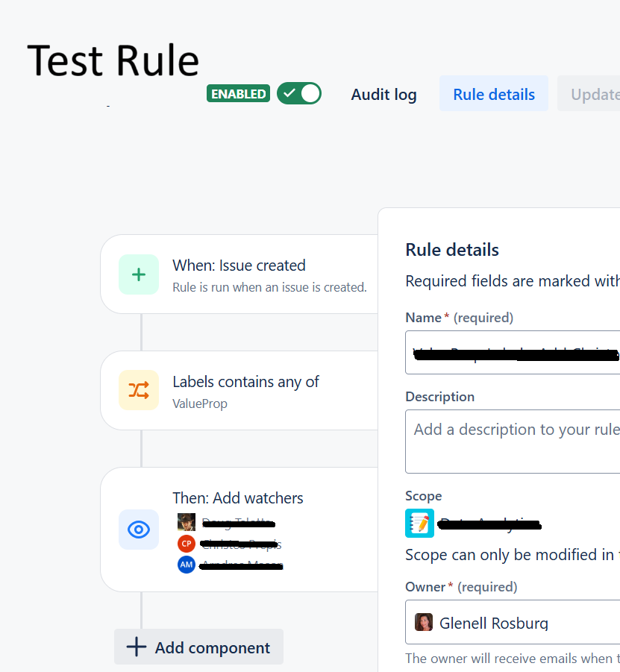
Task: Click the Add component button
Action: [198, 647]
